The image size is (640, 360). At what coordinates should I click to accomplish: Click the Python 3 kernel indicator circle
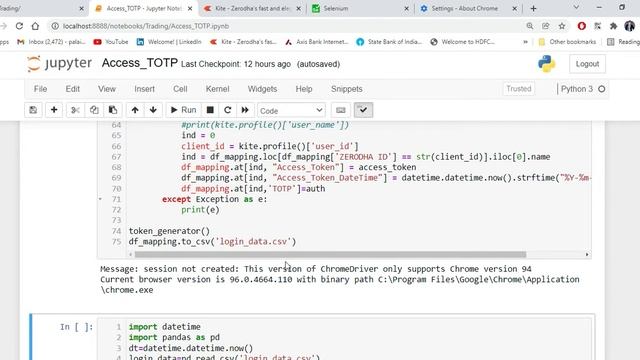click(x=602, y=89)
